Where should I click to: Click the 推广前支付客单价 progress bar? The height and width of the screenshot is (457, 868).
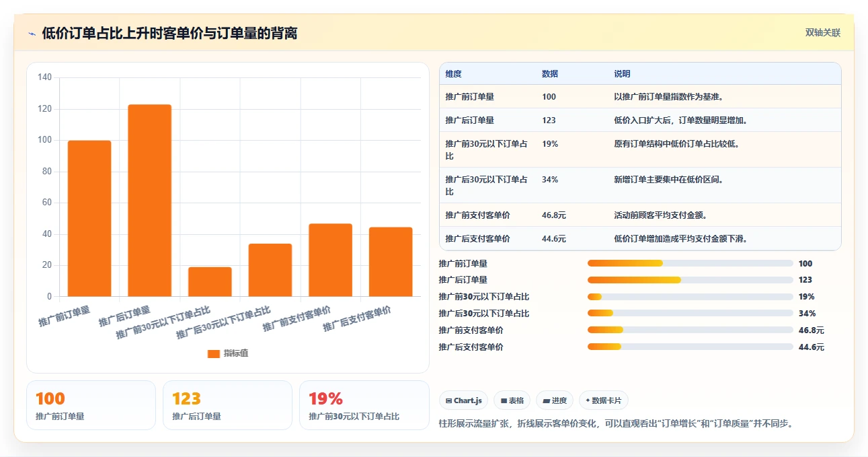coord(690,330)
